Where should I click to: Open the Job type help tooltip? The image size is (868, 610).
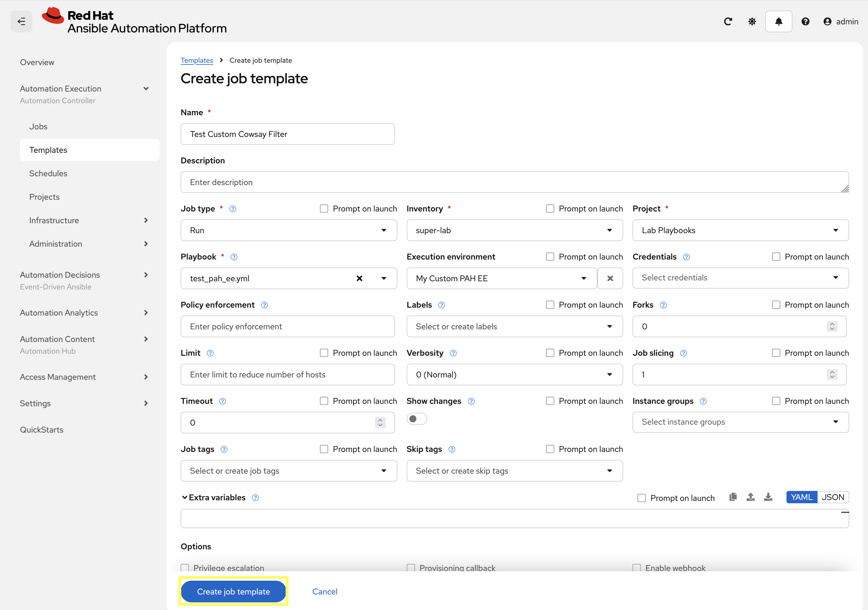233,209
